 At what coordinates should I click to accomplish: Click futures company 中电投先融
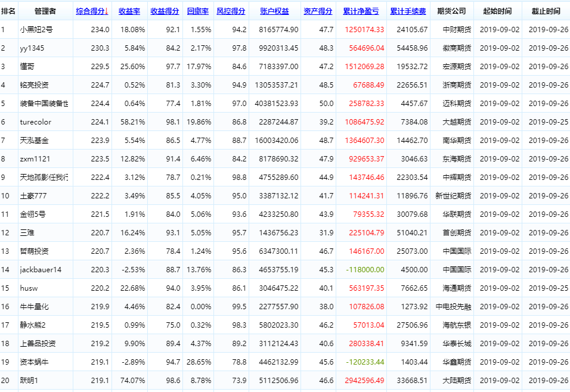pos(453,307)
